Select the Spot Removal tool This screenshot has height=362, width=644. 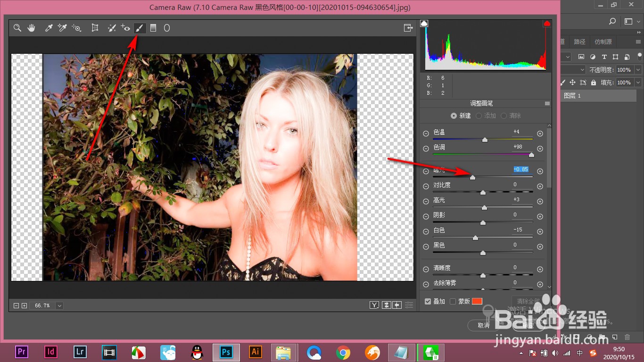(x=112, y=28)
